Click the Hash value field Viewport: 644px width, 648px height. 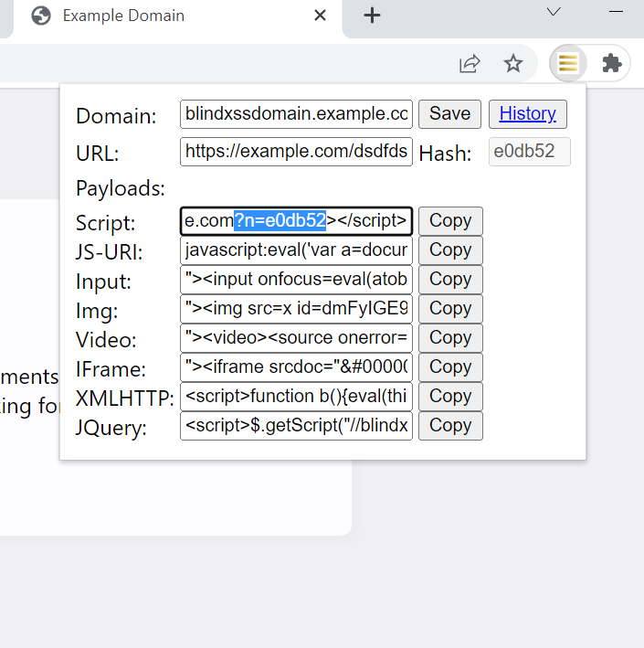tap(530, 152)
